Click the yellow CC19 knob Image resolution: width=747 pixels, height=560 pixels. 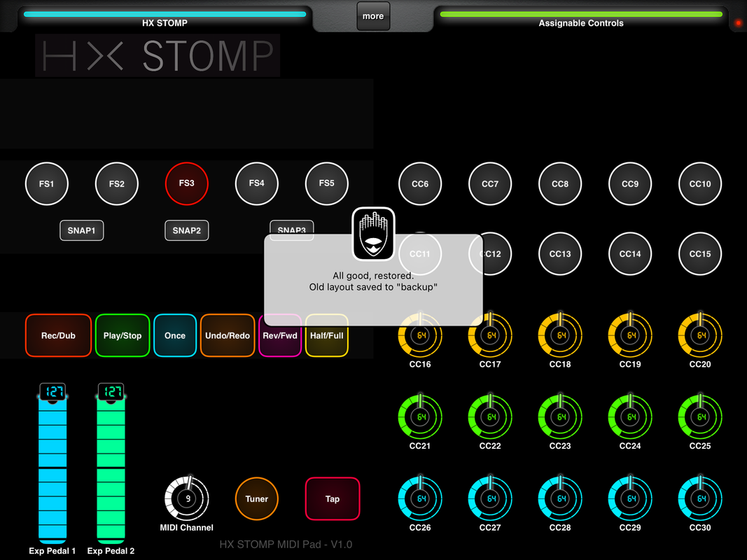point(630,335)
